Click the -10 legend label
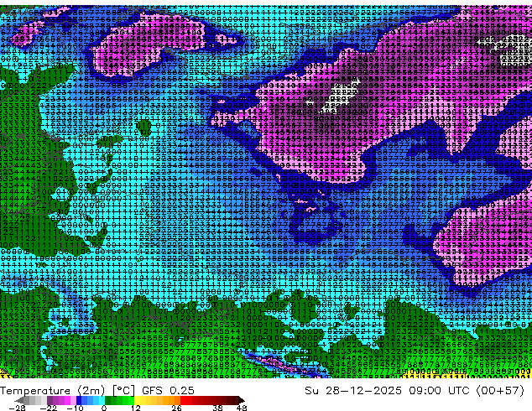 76,408
